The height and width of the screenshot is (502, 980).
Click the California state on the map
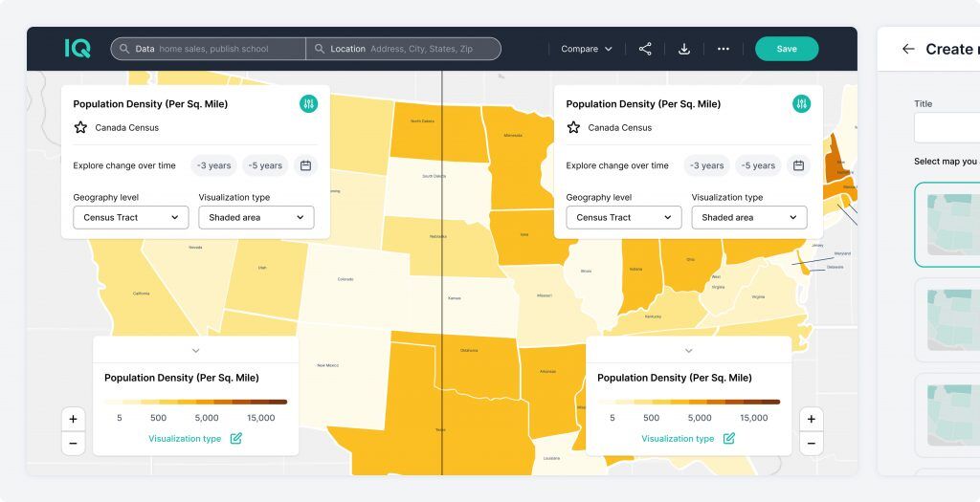pyautogui.click(x=142, y=294)
